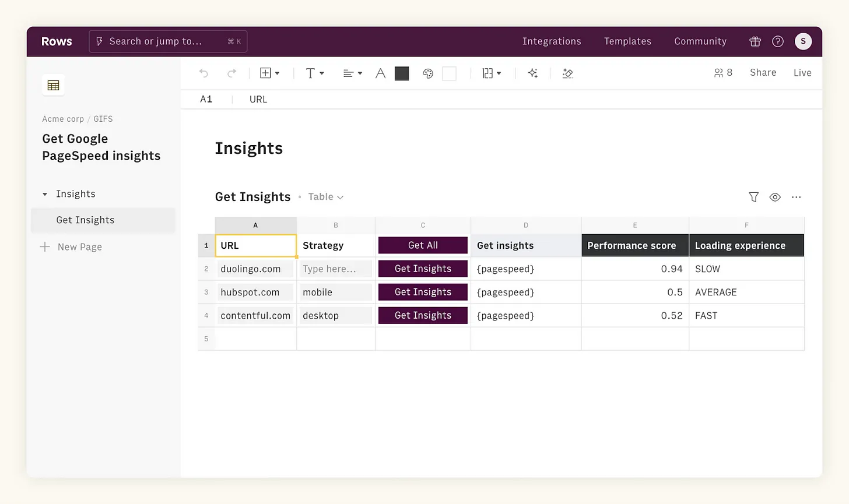
Task: Select the desktop strategy cell
Action: pos(336,315)
